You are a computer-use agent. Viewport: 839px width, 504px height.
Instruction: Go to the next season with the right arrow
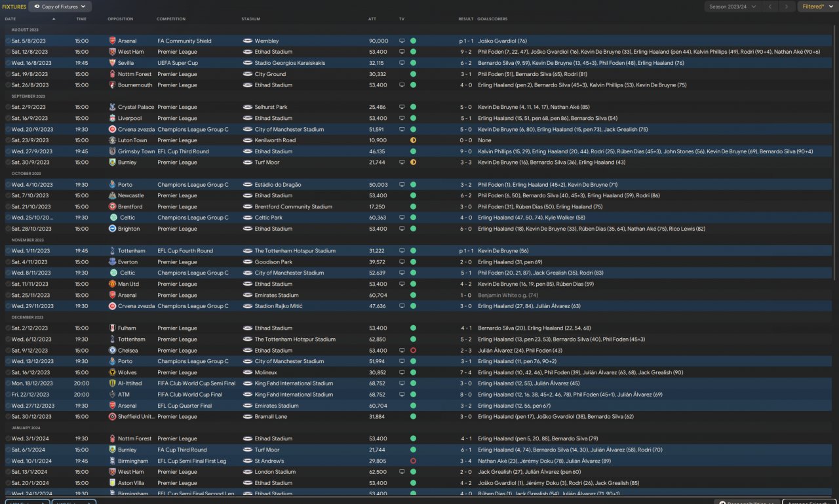787,7
